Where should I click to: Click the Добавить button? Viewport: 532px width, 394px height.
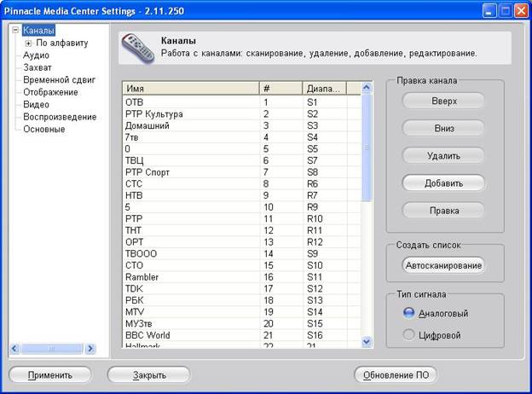pos(444,183)
